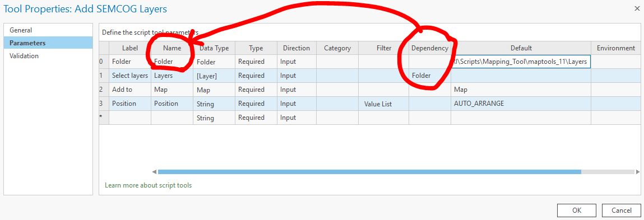Select row header 0
Image resolution: width=644 pixels, height=220 pixels.
pos(104,62)
